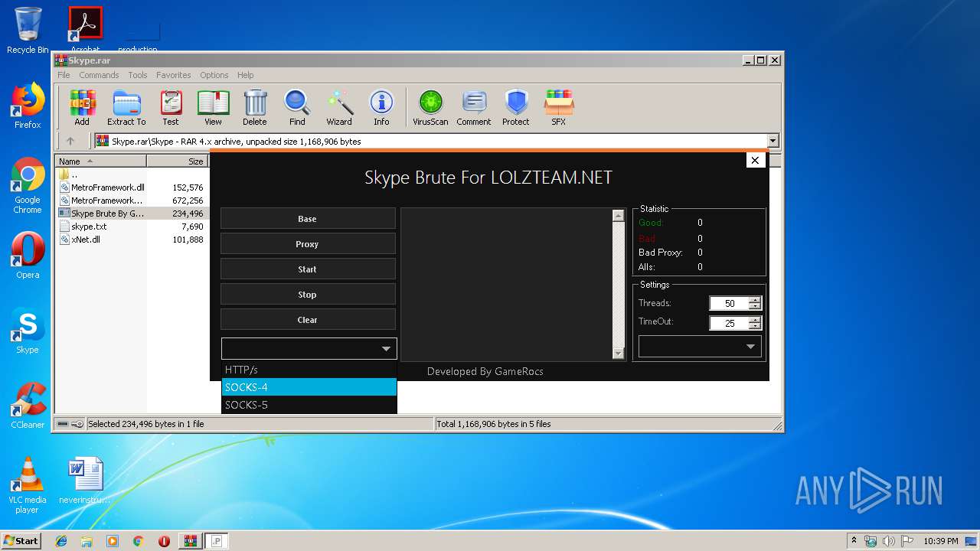
Task: Open File menu in WinRAR
Action: pos(64,75)
